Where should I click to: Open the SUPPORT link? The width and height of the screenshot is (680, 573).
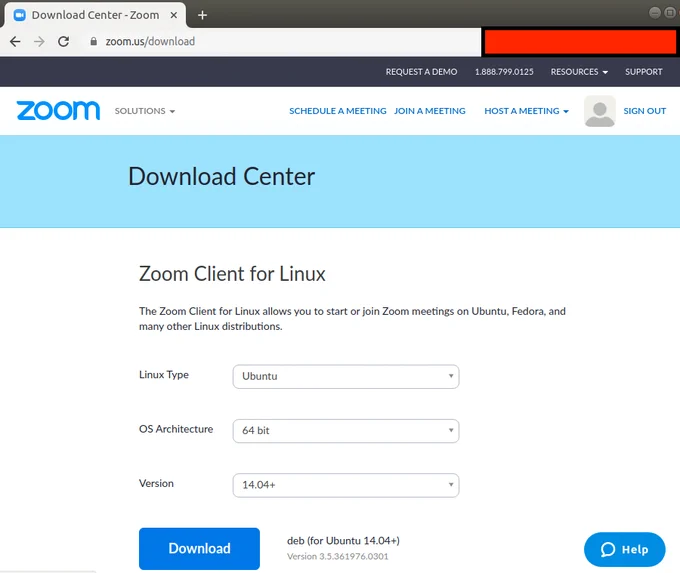click(644, 72)
